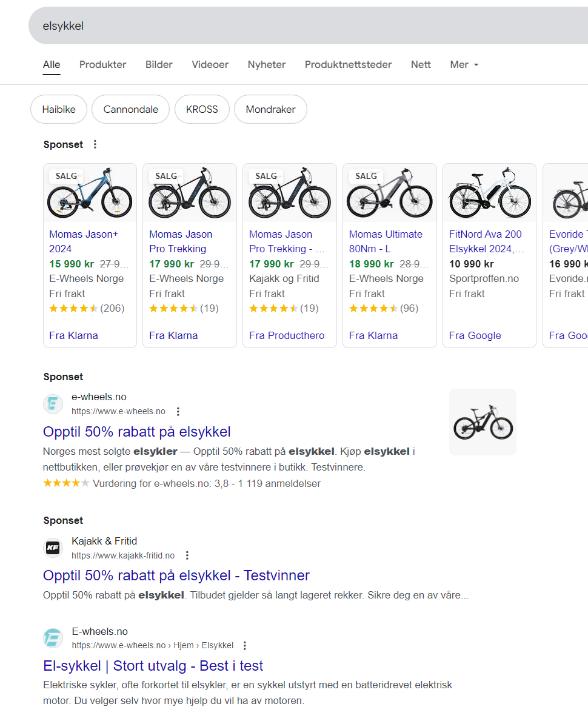Select the Mondraker filter chip
Screen dimensions: 588x721
tap(270, 109)
